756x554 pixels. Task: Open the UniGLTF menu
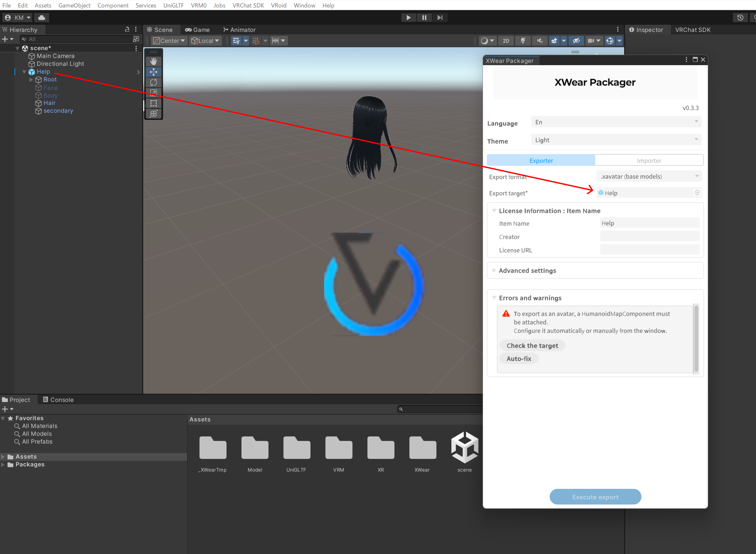(x=173, y=5)
